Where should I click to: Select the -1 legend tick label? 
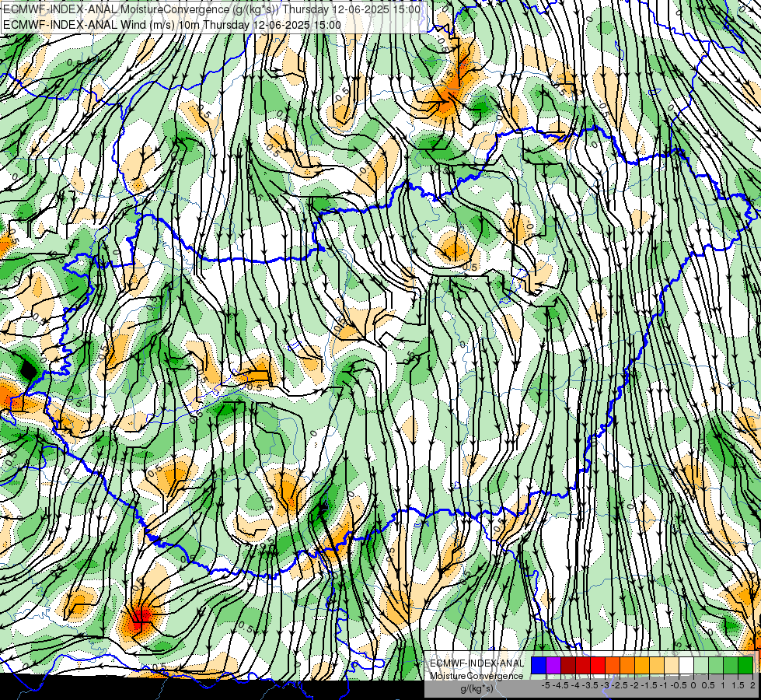point(664,685)
